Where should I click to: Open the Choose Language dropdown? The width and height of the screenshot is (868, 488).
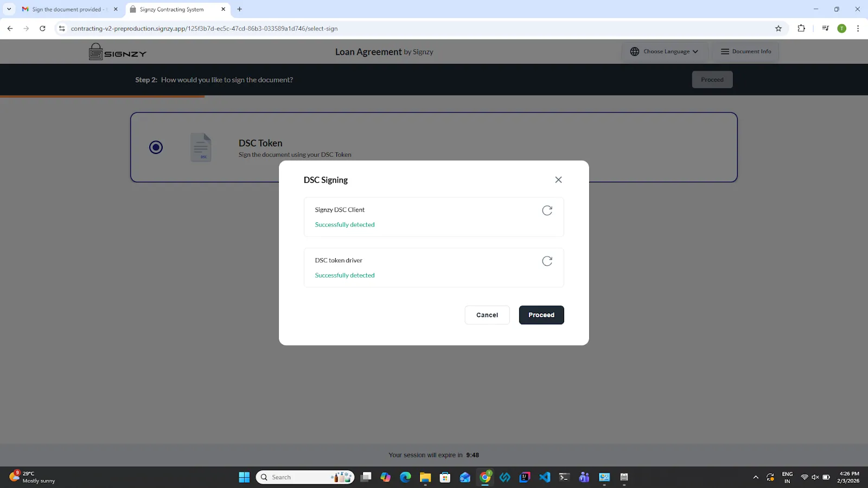point(665,52)
